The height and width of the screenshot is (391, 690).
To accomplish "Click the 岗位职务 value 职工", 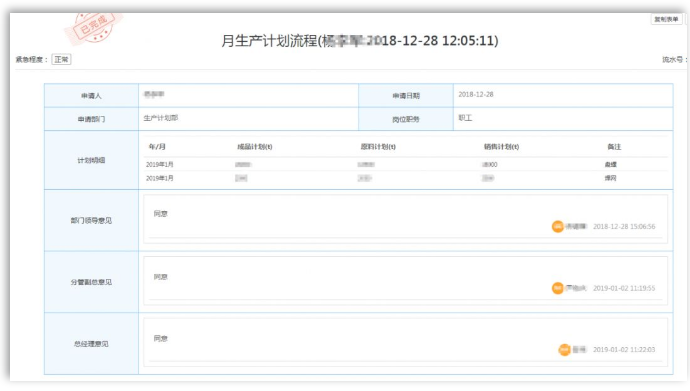I will 465,118.
